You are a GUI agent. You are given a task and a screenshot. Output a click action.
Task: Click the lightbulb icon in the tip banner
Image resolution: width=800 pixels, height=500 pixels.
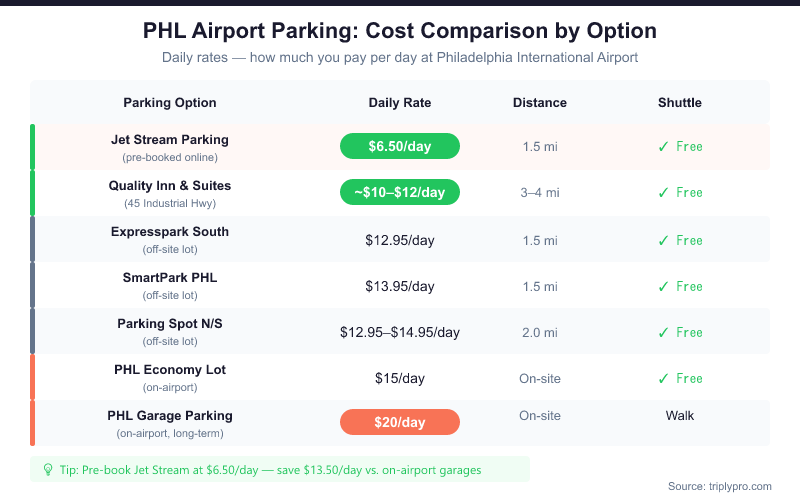point(47,469)
